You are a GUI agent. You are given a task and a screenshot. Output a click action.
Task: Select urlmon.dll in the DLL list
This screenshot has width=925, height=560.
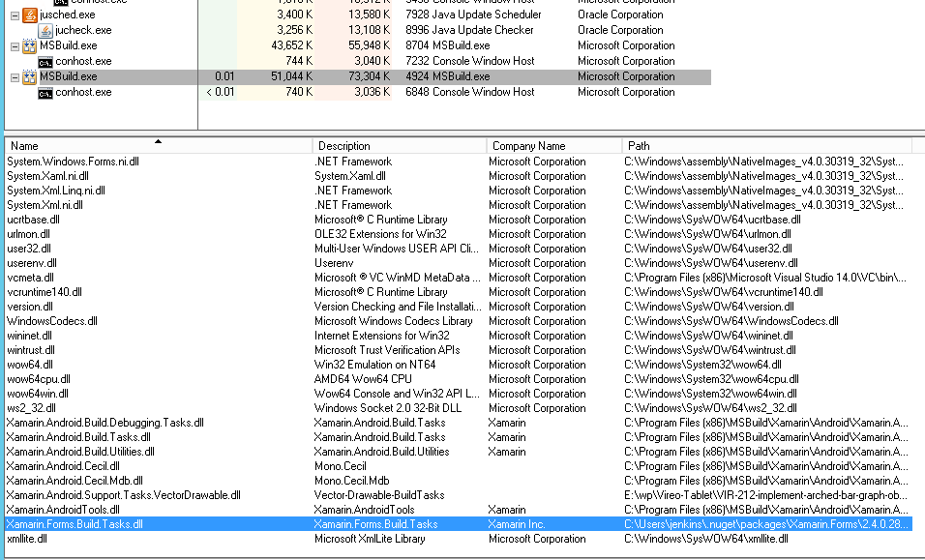[x=28, y=234]
